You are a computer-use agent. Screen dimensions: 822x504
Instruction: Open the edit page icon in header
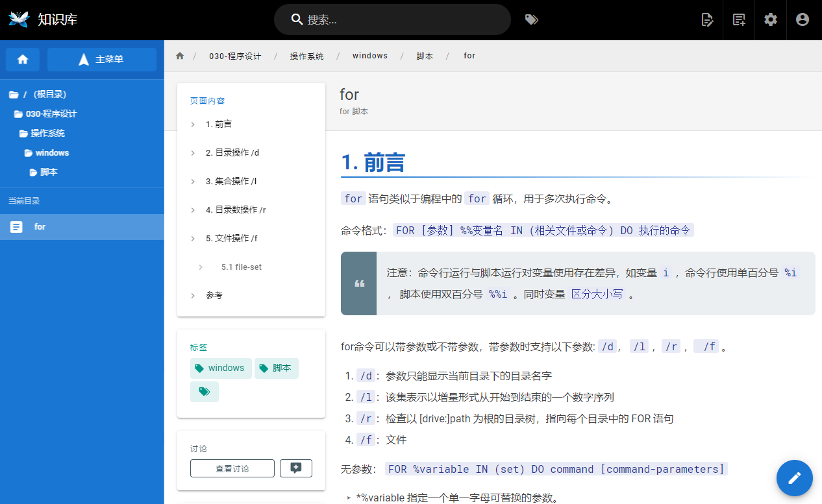(x=707, y=19)
